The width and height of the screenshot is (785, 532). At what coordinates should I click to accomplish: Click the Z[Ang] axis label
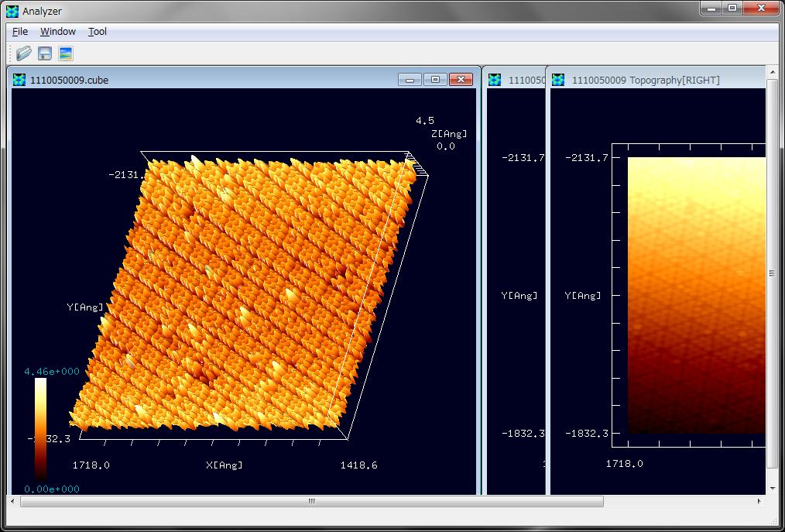coord(448,134)
